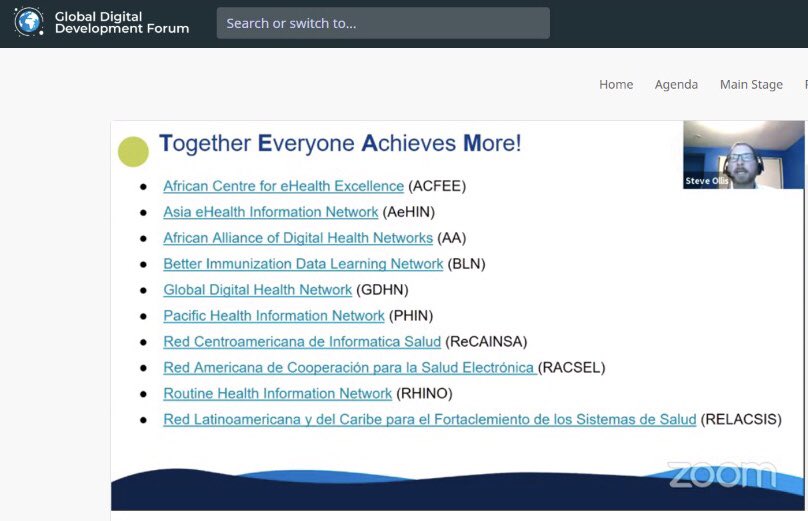Open the Agenda menu item
808x521 pixels.
pyautogui.click(x=676, y=85)
